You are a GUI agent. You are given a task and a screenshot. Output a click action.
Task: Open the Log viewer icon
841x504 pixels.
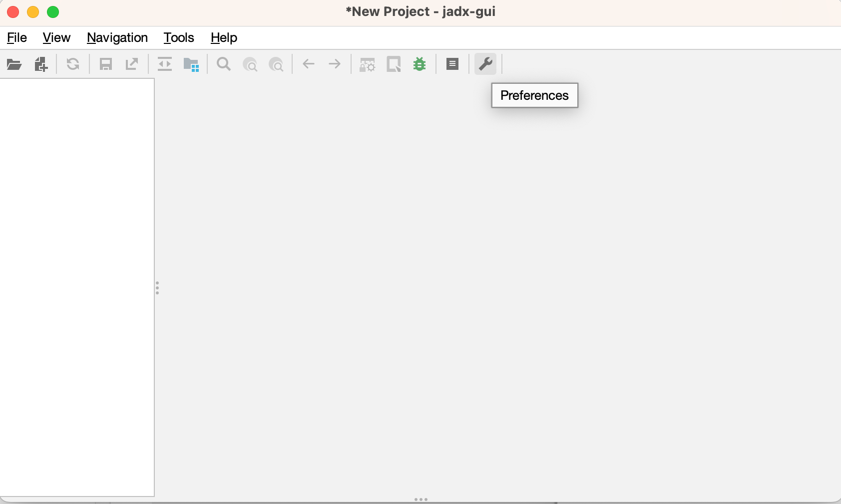(x=452, y=64)
